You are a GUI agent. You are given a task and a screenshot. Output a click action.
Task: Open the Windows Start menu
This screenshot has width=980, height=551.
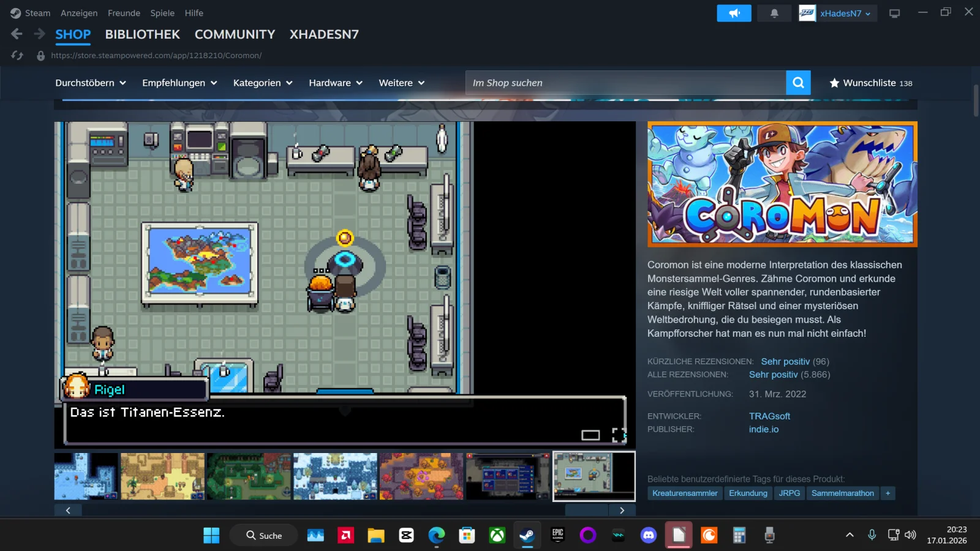(211, 536)
